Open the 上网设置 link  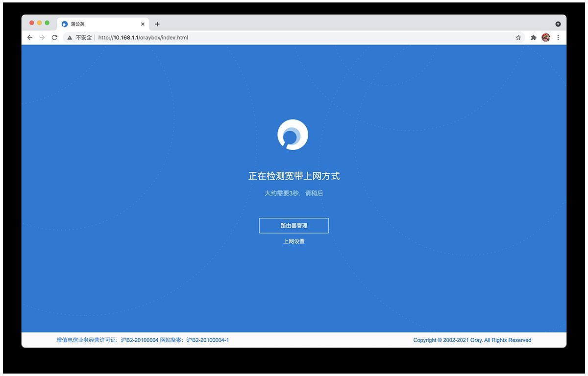(294, 241)
